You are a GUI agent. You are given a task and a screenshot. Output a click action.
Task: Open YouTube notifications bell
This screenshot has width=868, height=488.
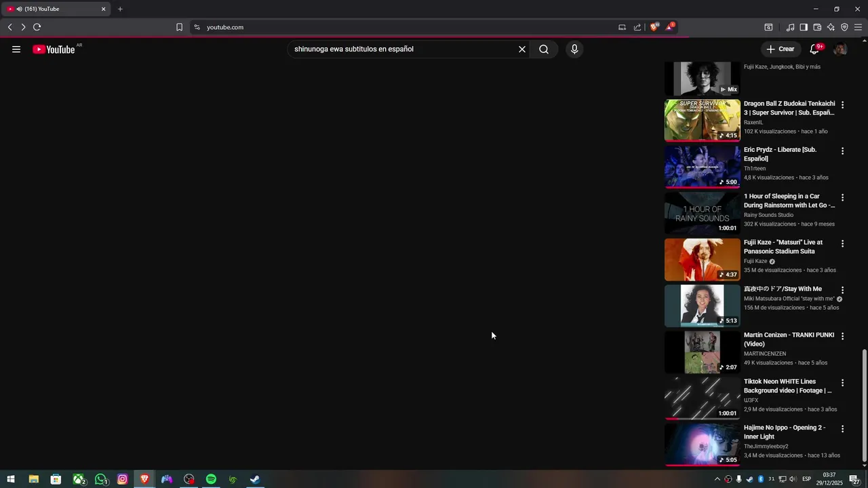[815, 49]
